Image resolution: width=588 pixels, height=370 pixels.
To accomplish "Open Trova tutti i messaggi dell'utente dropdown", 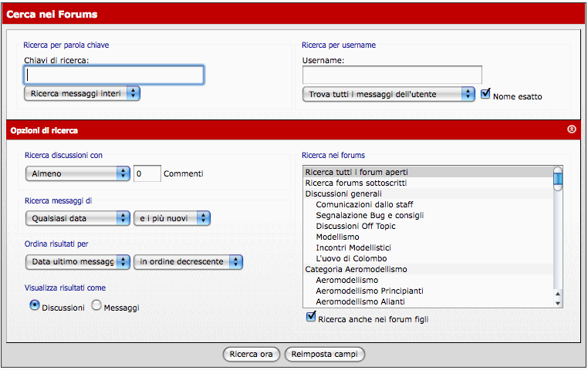I will click(388, 94).
